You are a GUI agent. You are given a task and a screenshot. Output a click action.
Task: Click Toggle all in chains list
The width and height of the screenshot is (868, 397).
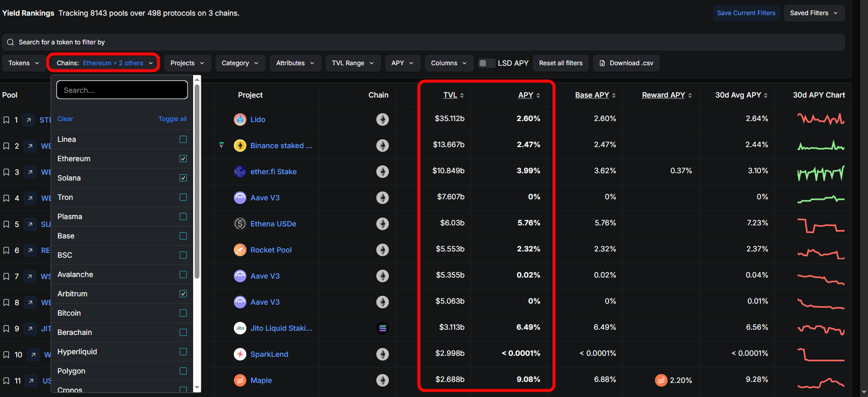coord(172,119)
